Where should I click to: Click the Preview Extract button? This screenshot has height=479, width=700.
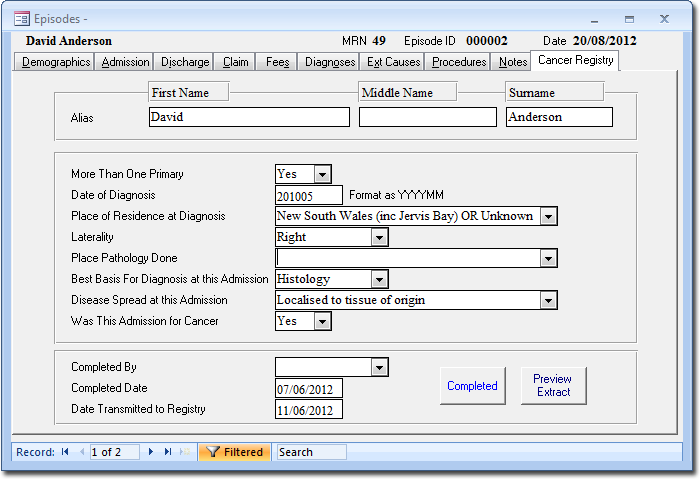553,385
